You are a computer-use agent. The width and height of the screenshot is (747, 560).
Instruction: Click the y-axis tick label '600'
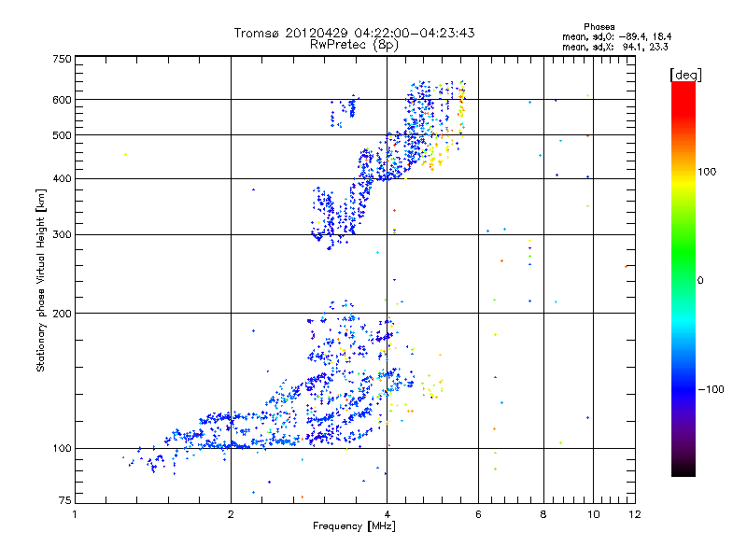tap(62, 100)
